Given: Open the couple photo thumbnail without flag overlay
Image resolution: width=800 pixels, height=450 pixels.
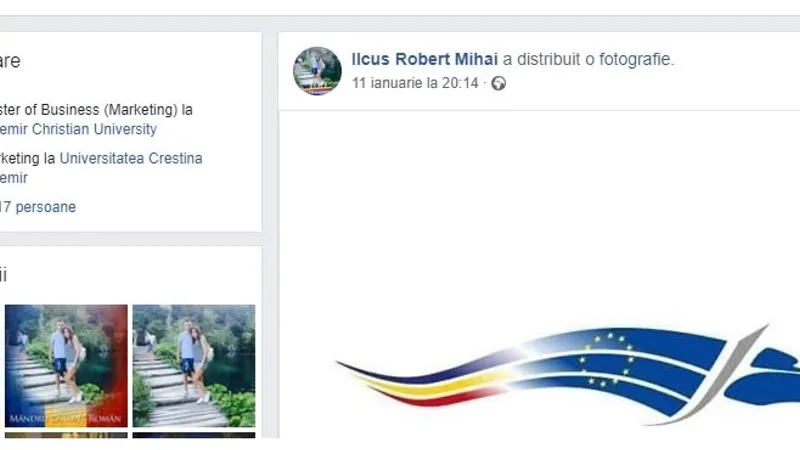Looking at the screenshot, I should [x=194, y=366].
